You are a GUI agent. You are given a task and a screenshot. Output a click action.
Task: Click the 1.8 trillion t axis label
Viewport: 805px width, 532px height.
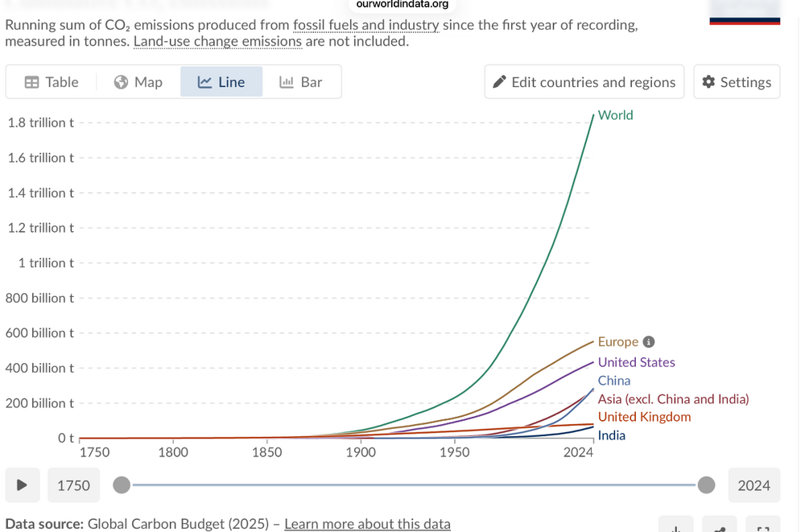(x=40, y=122)
